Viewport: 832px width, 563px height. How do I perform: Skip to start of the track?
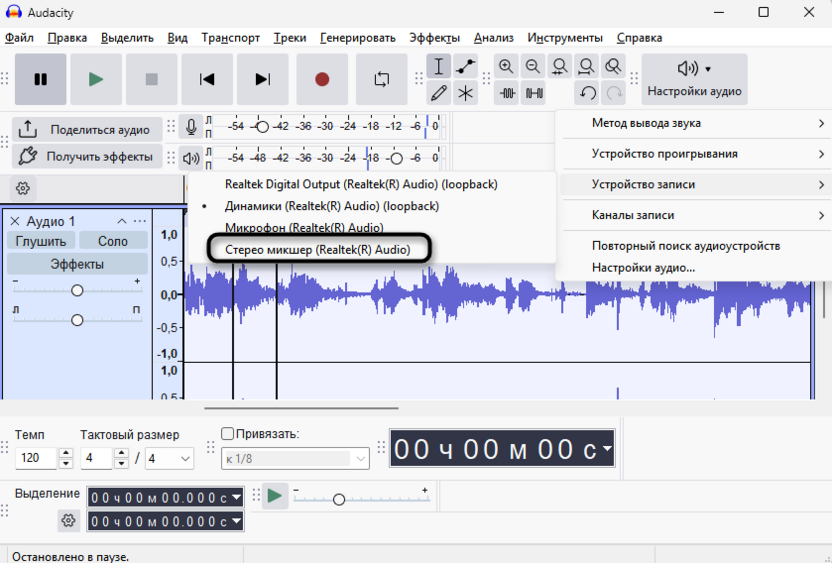pyautogui.click(x=207, y=79)
